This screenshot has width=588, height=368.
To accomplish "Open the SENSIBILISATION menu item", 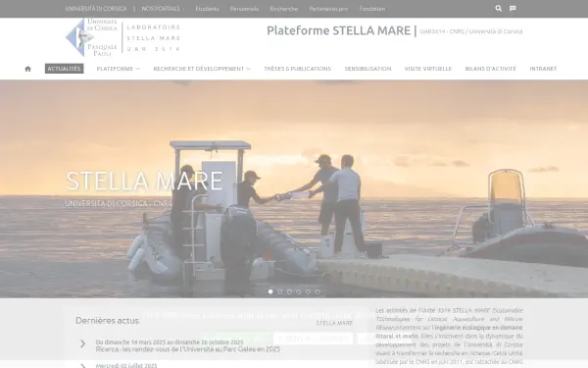I will 367,69.
